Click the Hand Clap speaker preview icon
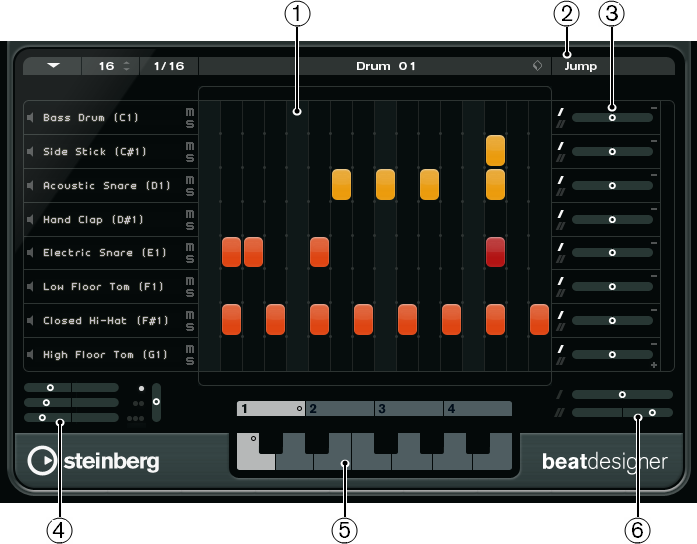 tap(30, 220)
